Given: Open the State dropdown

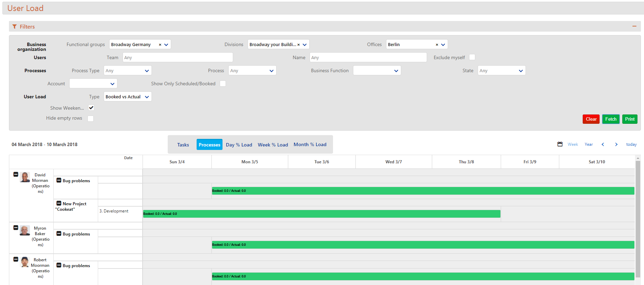Looking at the screenshot, I should (501, 71).
